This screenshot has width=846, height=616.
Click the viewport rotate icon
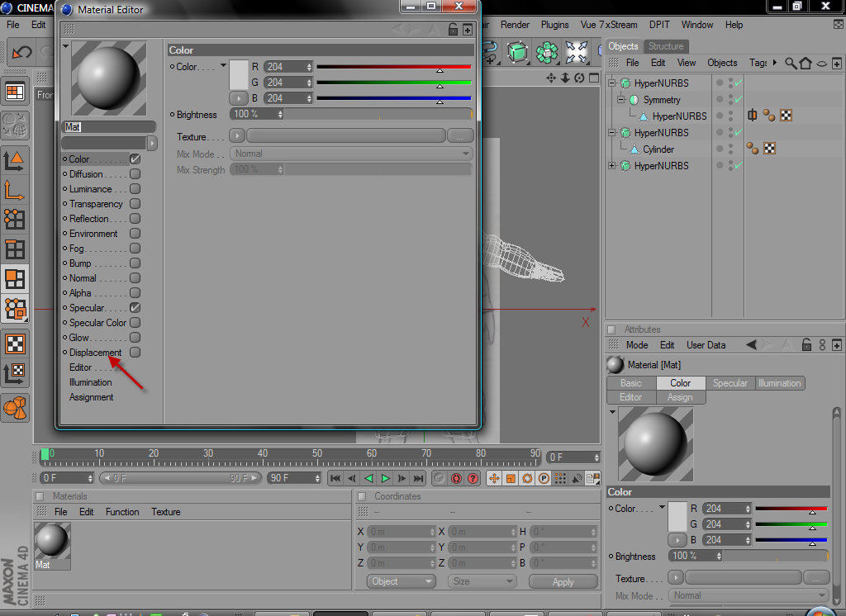tap(579, 78)
